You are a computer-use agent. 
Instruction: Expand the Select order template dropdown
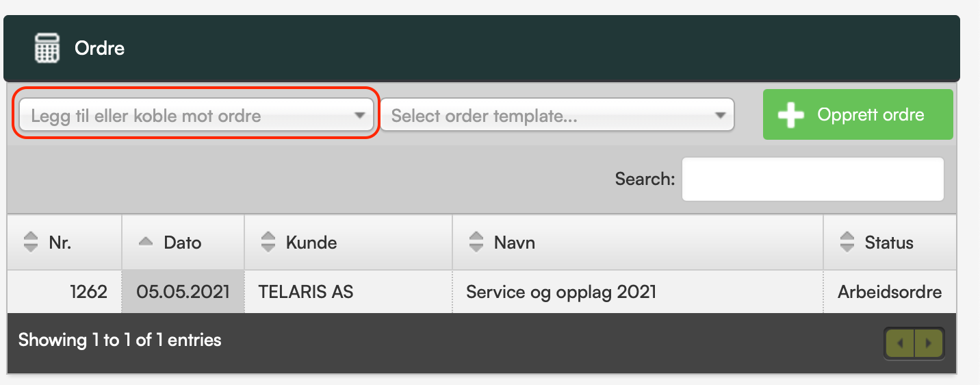pos(557,115)
